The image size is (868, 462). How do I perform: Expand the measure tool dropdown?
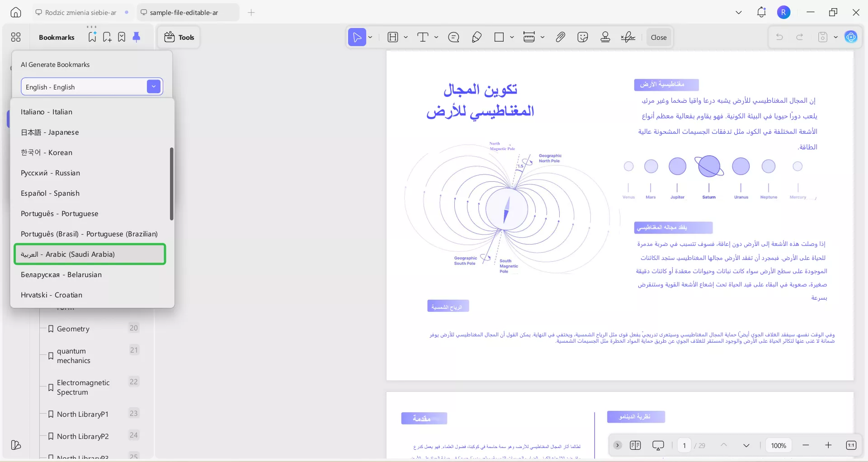[x=543, y=37]
